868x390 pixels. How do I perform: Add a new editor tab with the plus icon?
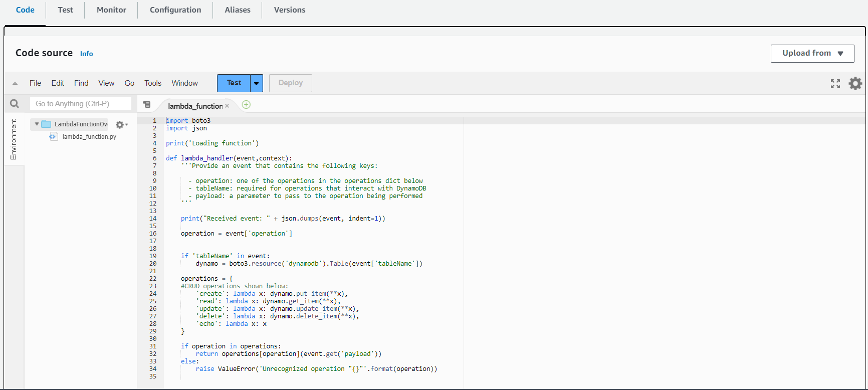pyautogui.click(x=246, y=105)
